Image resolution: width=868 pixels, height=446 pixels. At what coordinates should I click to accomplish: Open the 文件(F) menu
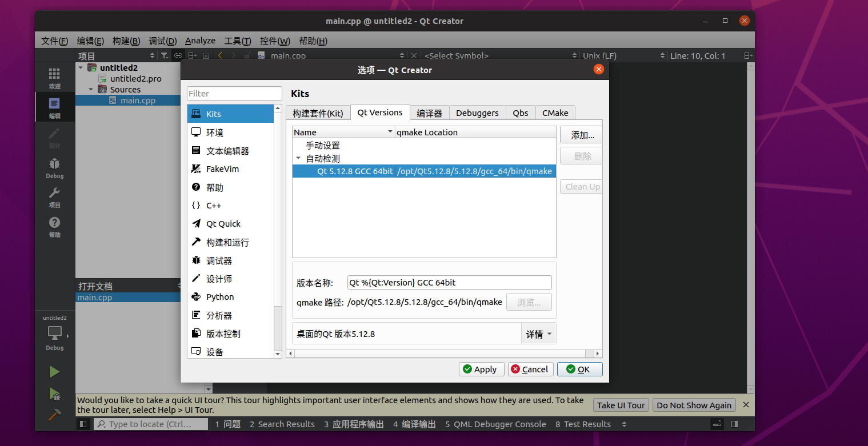(54, 41)
